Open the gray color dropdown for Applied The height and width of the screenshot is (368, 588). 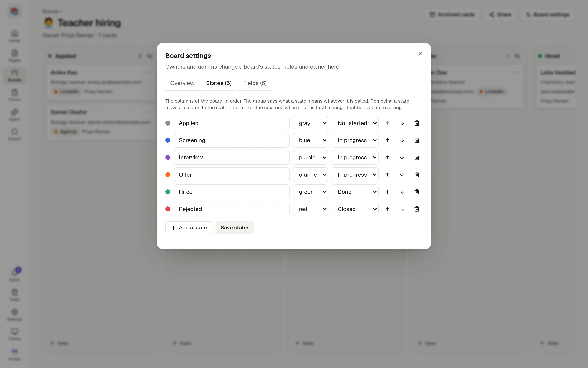[x=310, y=123]
